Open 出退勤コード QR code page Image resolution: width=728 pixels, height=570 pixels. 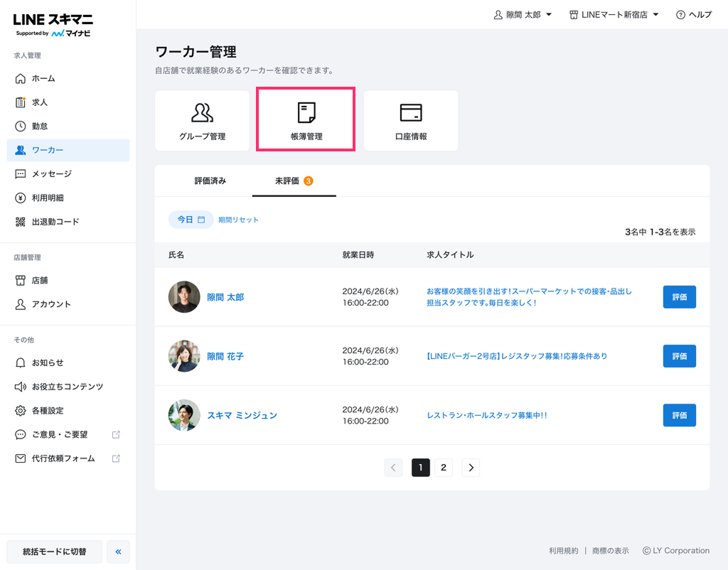(x=55, y=222)
